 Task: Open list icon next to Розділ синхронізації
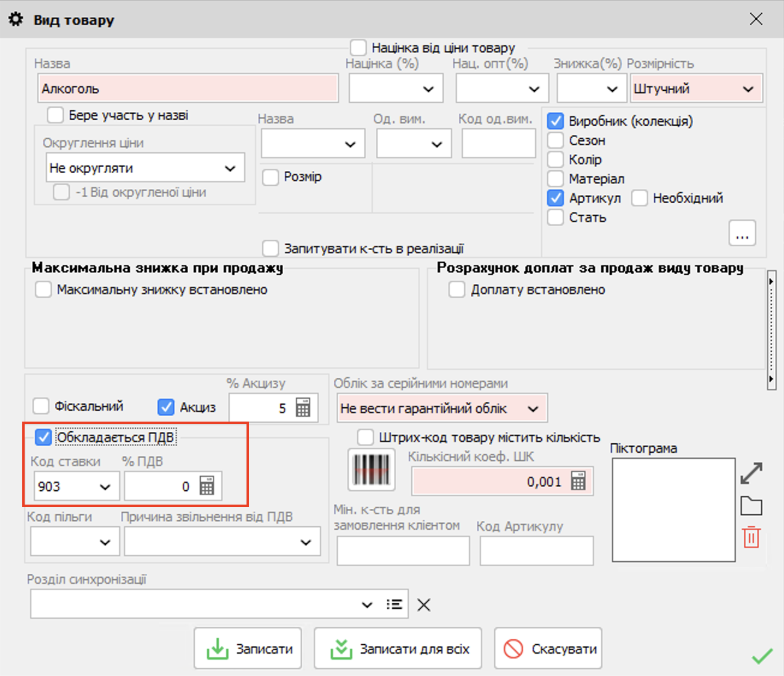pyautogui.click(x=394, y=604)
